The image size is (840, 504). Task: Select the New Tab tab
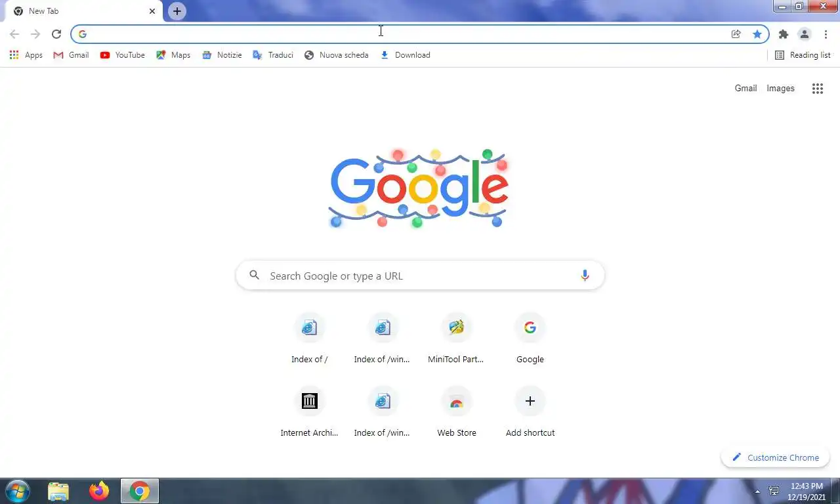(x=84, y=11)
